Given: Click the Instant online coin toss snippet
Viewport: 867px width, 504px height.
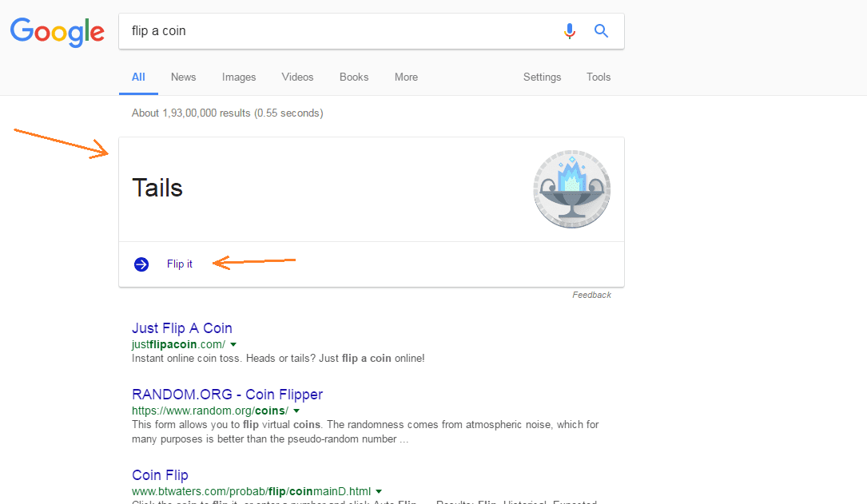Looking at the screenshot, I should point(278,358).
